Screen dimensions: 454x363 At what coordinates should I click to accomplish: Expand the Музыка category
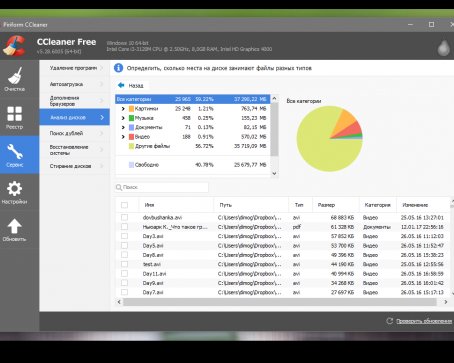tap(123, 118)
